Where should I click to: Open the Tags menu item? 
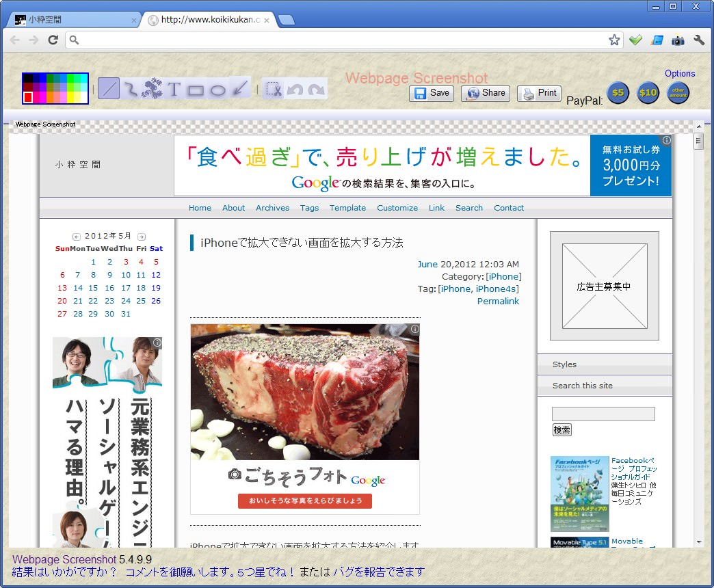tap(309, 208)
